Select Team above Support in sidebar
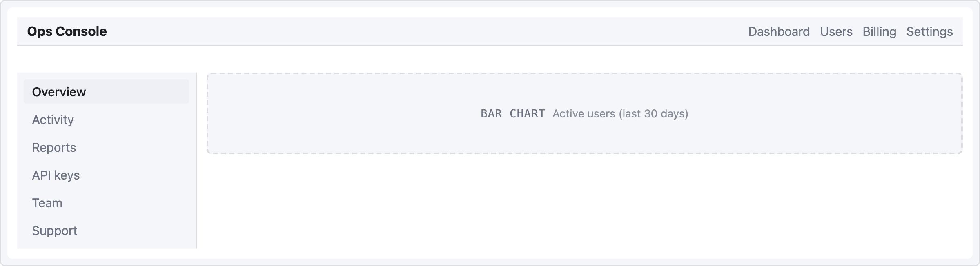Image resolution: width=980 pixels, height=266 pixels. (x=47, y=203)
